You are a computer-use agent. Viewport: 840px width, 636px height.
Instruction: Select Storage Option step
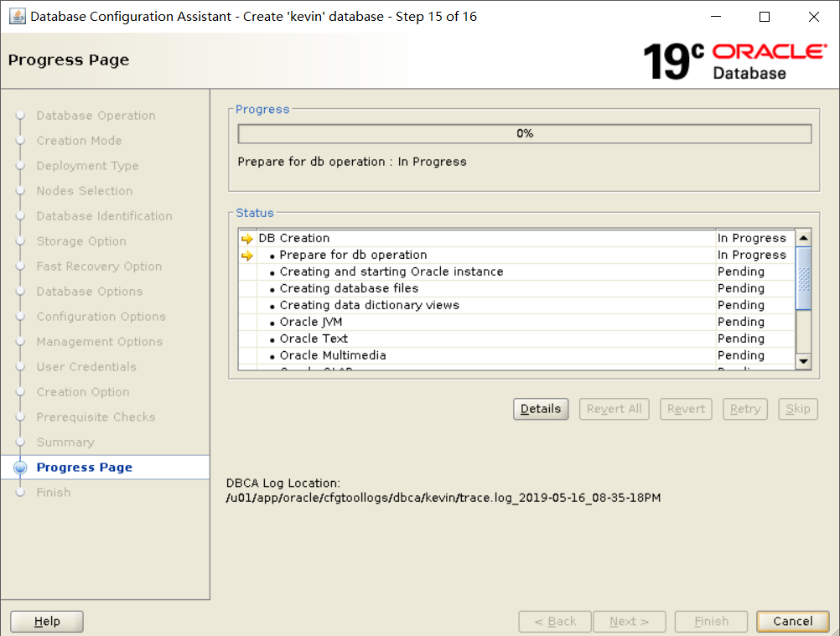[x=81, y=241]
